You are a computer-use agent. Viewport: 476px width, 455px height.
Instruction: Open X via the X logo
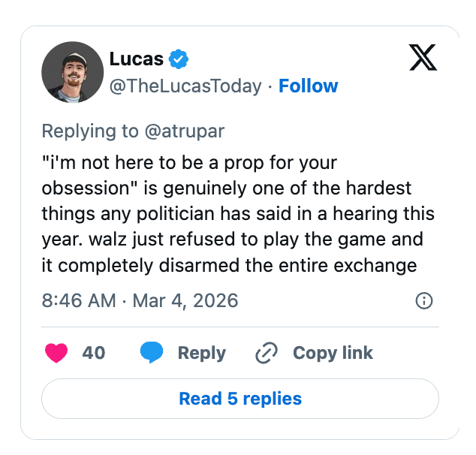coord(423,57)
